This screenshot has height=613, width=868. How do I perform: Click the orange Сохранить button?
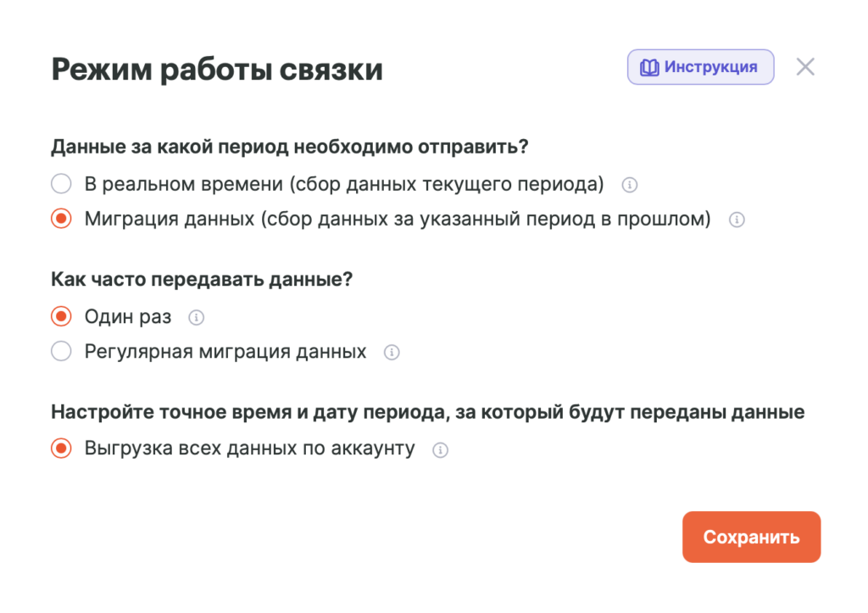click(x=752, y=538)
